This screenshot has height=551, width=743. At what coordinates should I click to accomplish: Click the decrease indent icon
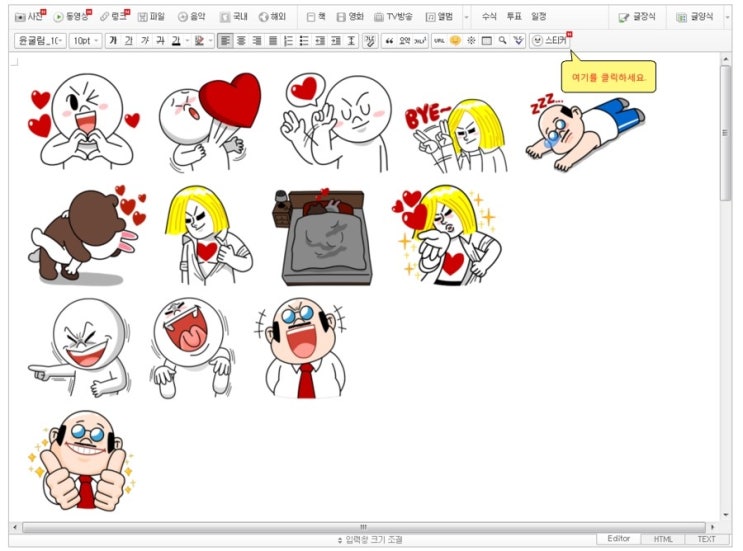click(x=320, y=41)
